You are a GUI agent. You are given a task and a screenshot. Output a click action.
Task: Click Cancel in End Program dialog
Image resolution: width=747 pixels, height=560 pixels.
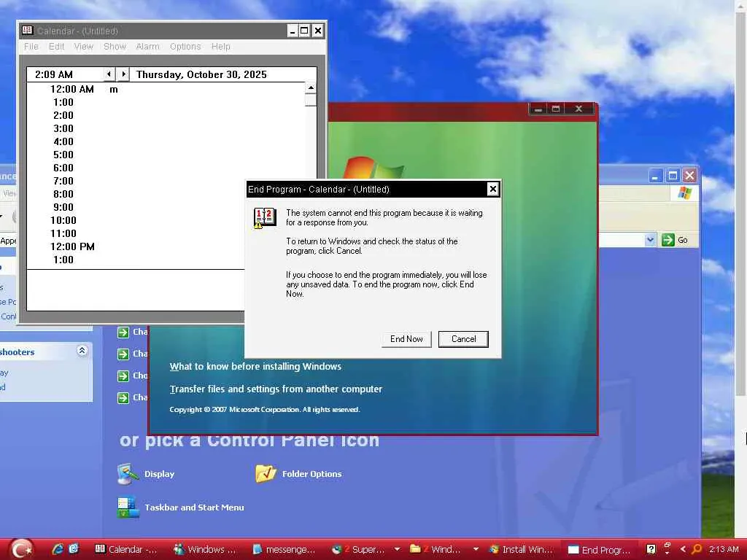(x=463, y=339)
